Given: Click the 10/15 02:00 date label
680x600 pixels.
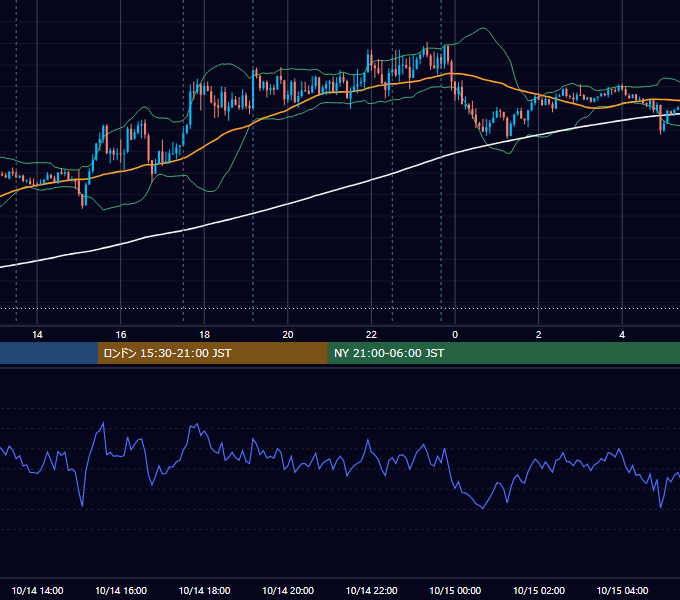Looking at the screenshot, I should [539, 590].
